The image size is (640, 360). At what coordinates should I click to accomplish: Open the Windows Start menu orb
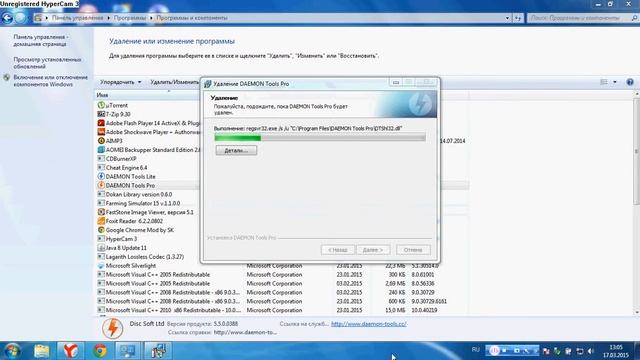12,351
